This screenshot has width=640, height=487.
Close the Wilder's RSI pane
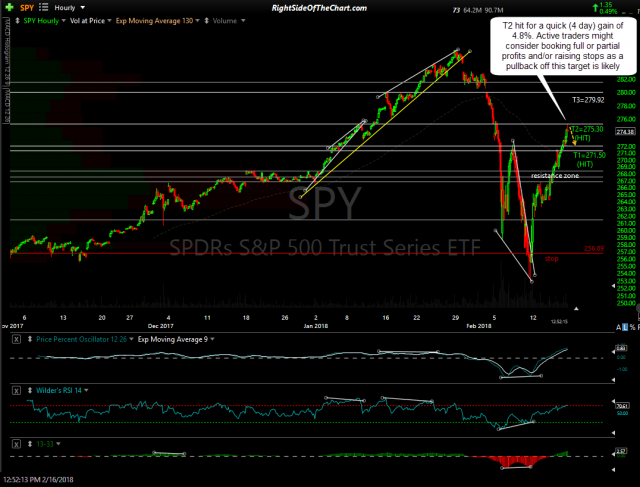click(x=16, y=391)
